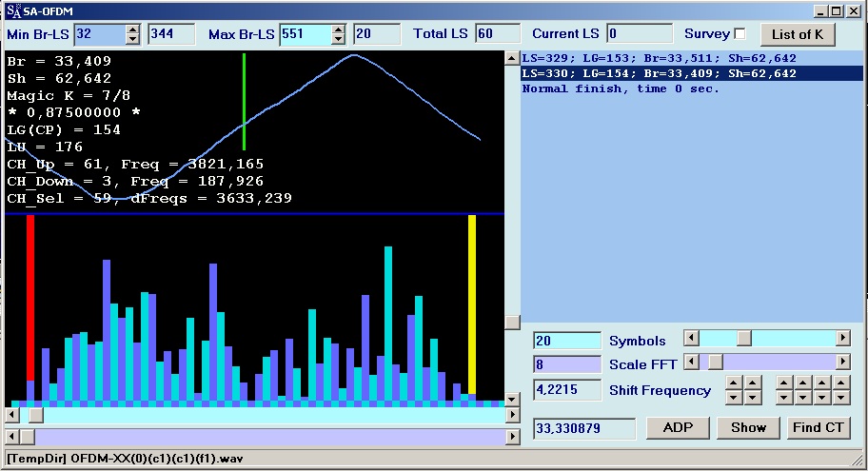The image size is (868, 471).
Task: Click the up arrow of the graph vertical scrollbar
Action: pyautogui.click(x=512, y=58)
